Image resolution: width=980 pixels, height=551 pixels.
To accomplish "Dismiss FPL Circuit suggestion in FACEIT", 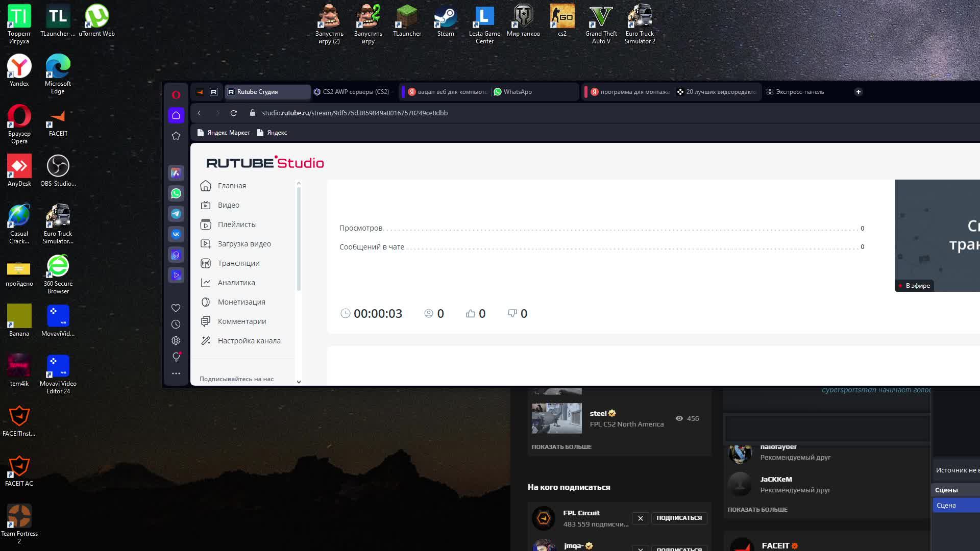I will pyautogui.click(x=641, y=518).
